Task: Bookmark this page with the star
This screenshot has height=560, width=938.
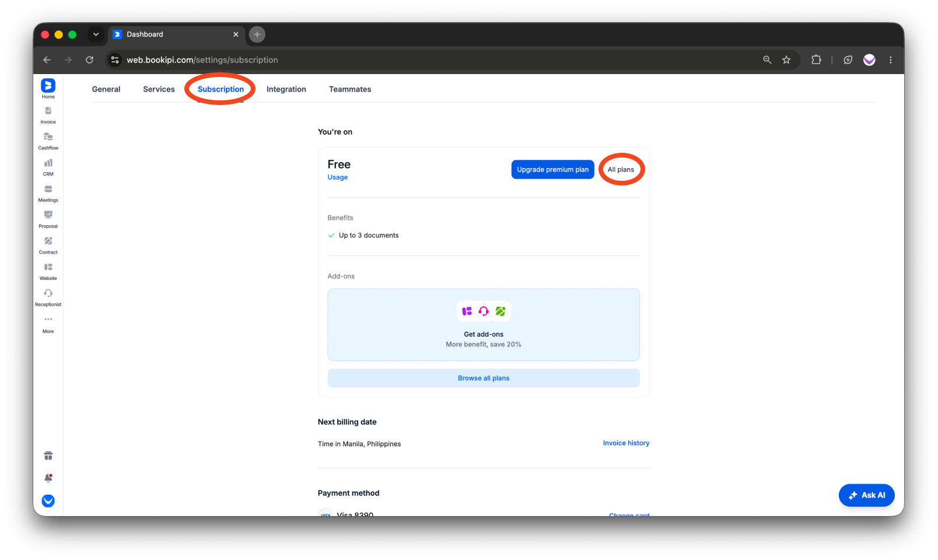Action: pos(786,60)
